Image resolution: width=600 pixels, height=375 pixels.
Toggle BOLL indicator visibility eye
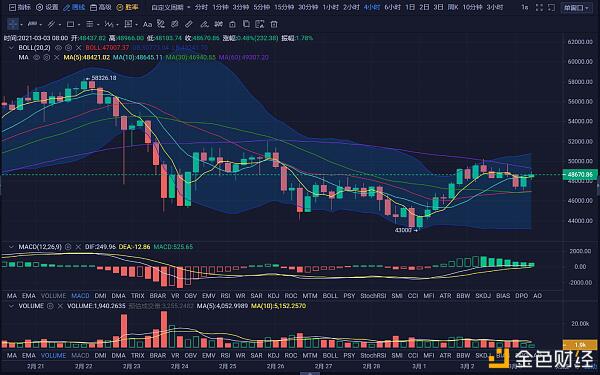click(58, 48)
